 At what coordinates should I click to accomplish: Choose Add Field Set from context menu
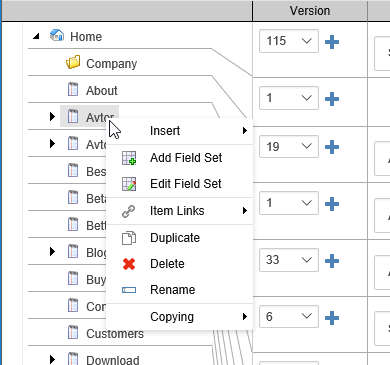click(x=180, y=158)
